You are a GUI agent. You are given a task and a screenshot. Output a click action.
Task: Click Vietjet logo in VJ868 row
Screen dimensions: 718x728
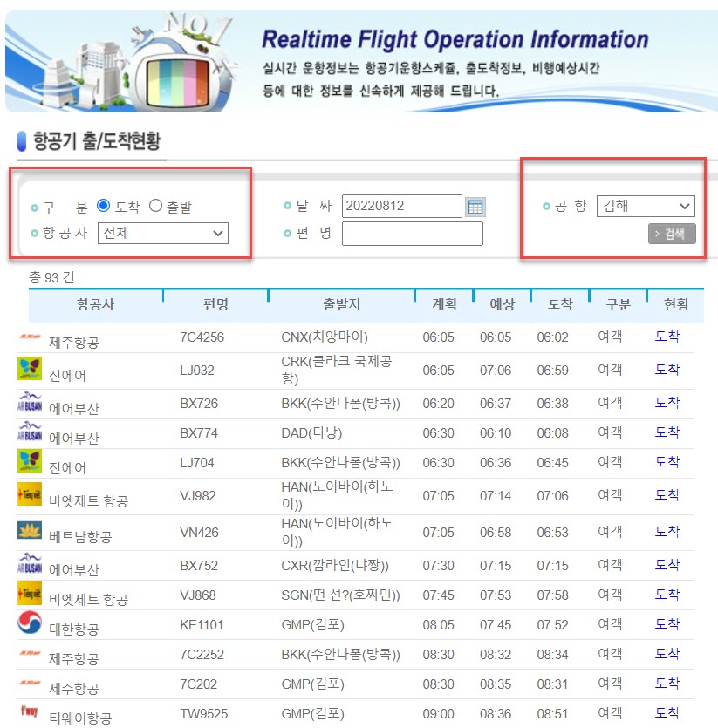(x=30, y=594)
